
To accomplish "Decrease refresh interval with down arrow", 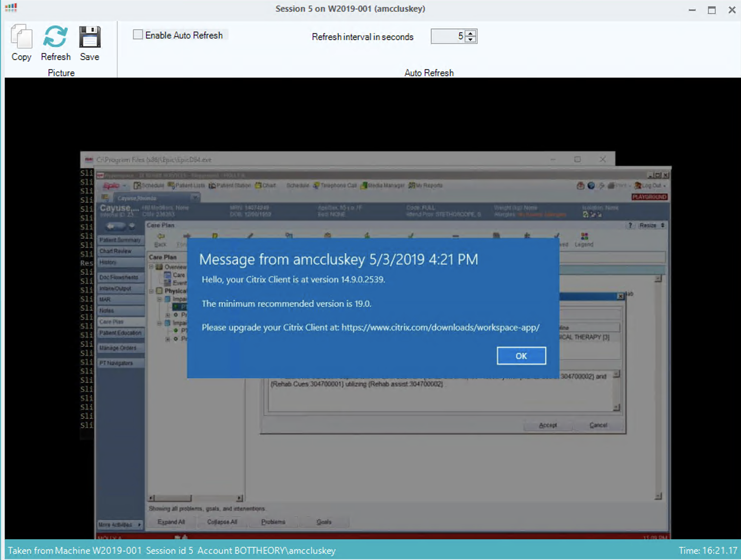I will (471, 39).
